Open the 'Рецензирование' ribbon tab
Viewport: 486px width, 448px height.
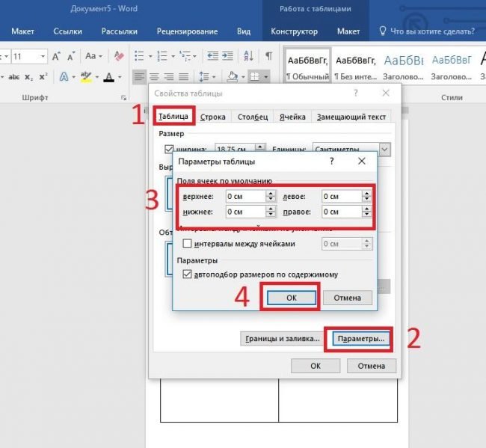(x=187, y=31)
